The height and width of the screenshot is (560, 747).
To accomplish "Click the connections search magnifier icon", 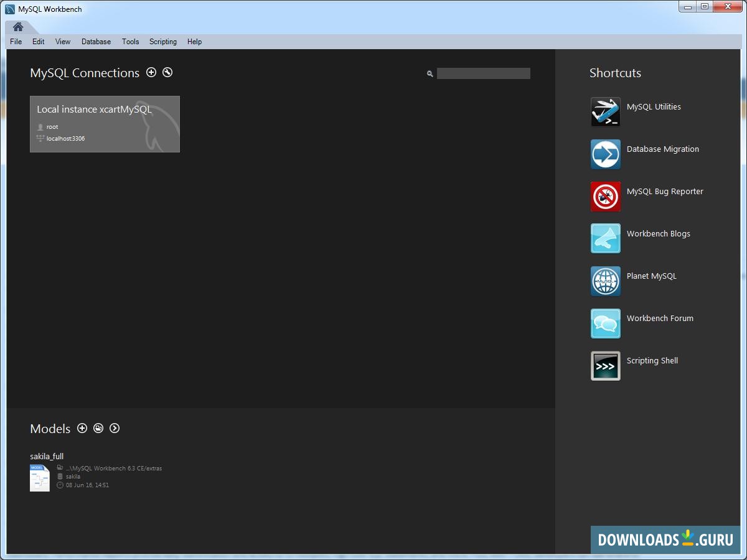I will 430,73.
